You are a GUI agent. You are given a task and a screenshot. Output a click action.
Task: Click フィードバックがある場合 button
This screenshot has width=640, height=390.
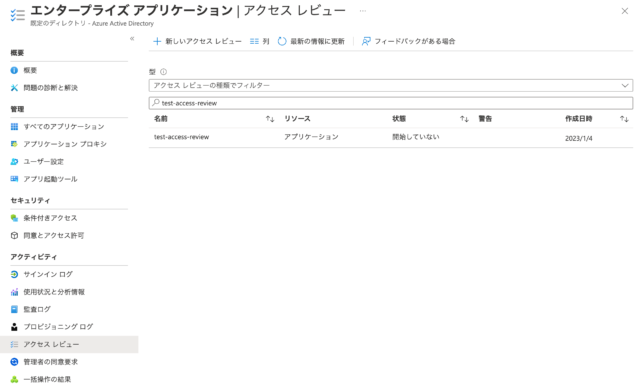[x=409, y=41]
